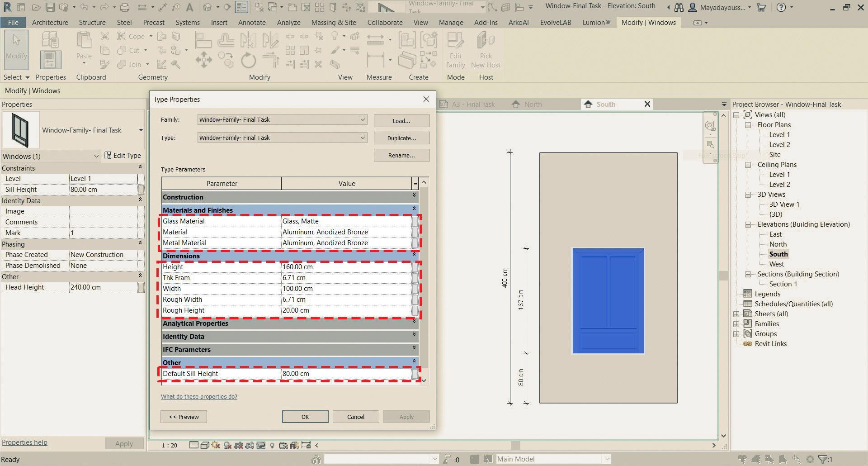
Task: Click the steering wheel navigation icon
Action: tap(710, 125)
